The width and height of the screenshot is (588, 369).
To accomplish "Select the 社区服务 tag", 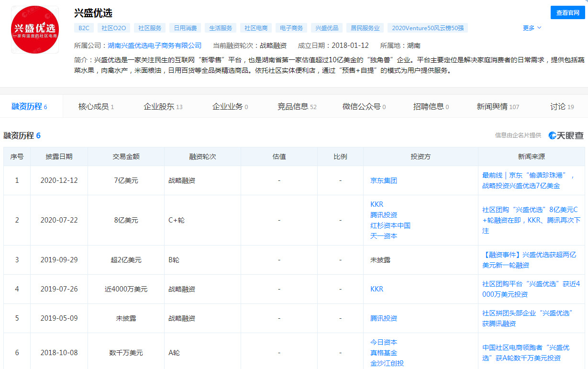I will (x=150, y=28).
